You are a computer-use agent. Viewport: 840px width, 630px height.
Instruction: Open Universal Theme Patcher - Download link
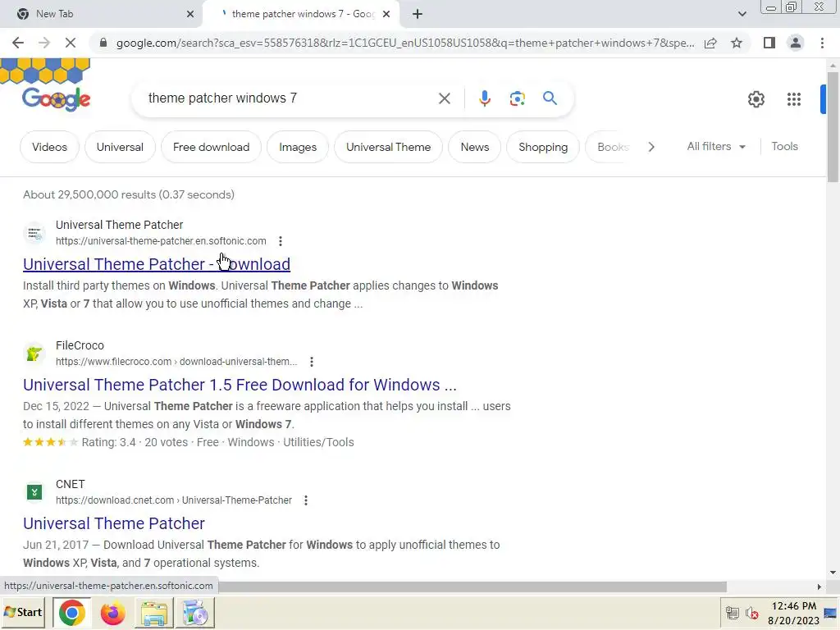[157, 264]
